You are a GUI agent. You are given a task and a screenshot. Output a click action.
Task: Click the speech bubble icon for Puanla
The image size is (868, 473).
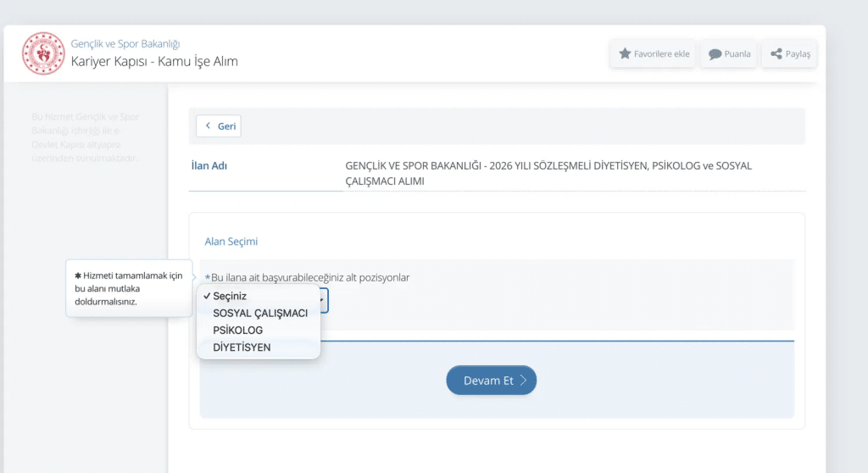click(x=715, y=54)
